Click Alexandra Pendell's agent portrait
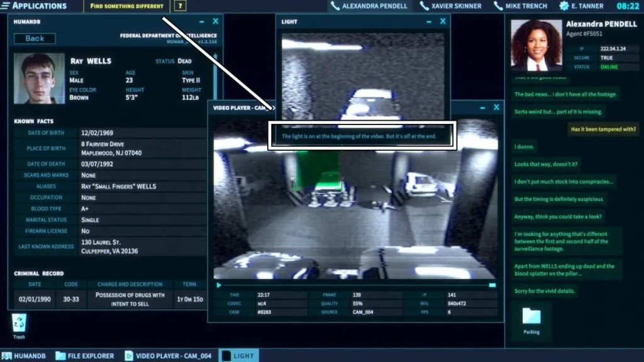The width and height of the screenshot is (644, 362). [x=536, y=45]
